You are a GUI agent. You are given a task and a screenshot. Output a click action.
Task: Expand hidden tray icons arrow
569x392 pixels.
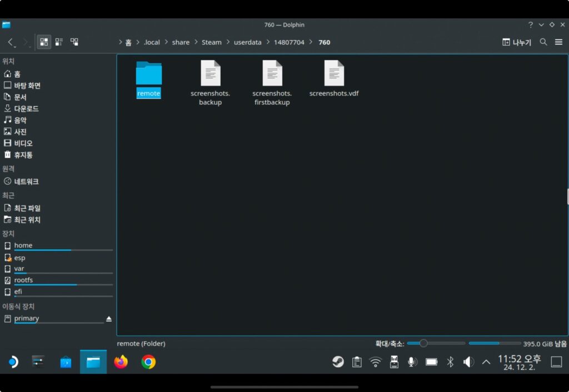pos(486,362)
